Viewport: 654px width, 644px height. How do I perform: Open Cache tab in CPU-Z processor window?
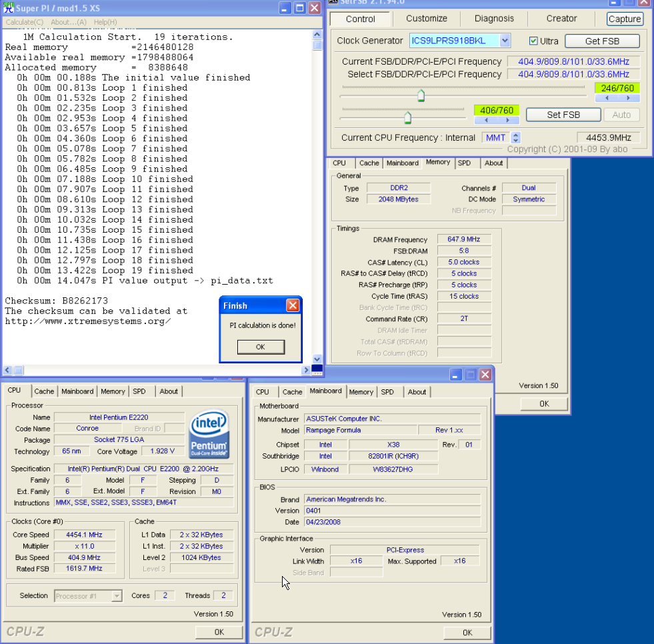44,391
